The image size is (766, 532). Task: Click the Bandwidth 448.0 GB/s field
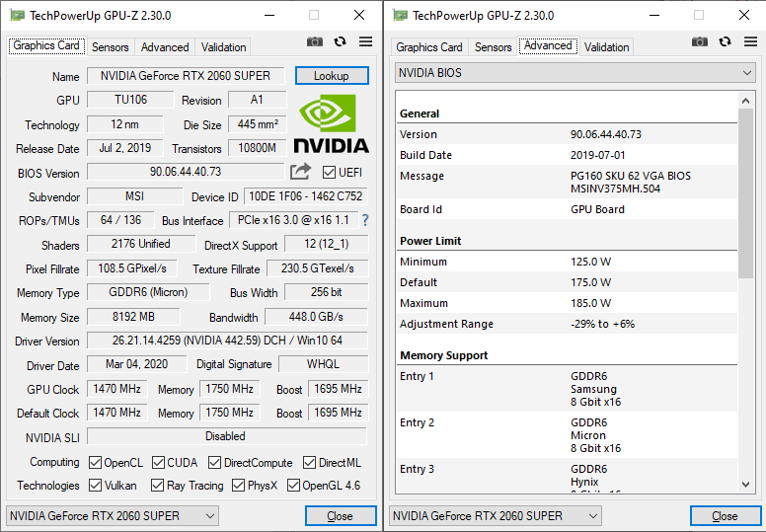pos(316,317)
